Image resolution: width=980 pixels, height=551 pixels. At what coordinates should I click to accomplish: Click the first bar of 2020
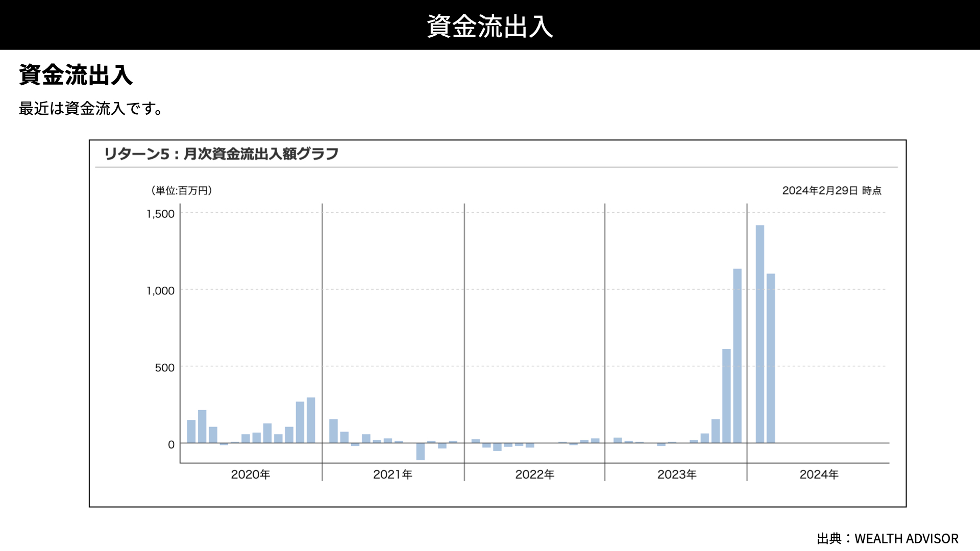[191, 432]
